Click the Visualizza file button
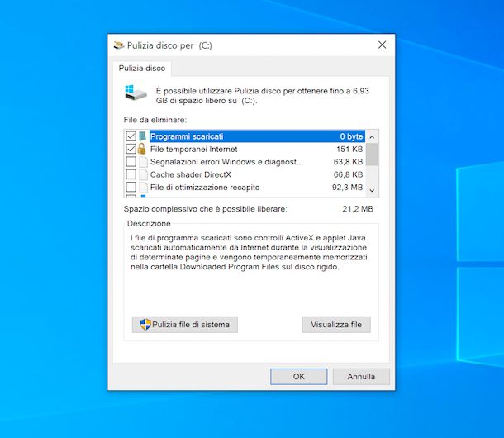This screenshot has height=438, width=504. (x=336, y=325)
